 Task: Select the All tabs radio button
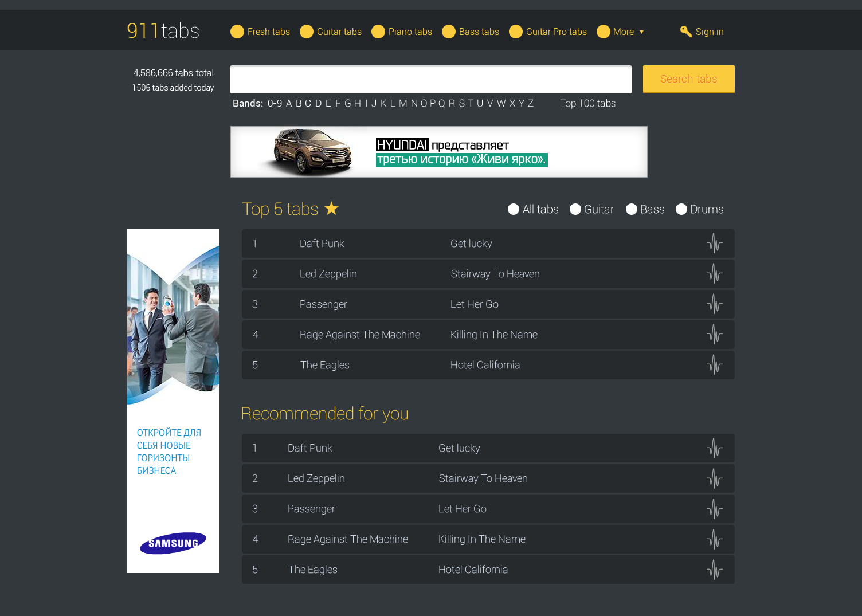[x=514, y=210]
